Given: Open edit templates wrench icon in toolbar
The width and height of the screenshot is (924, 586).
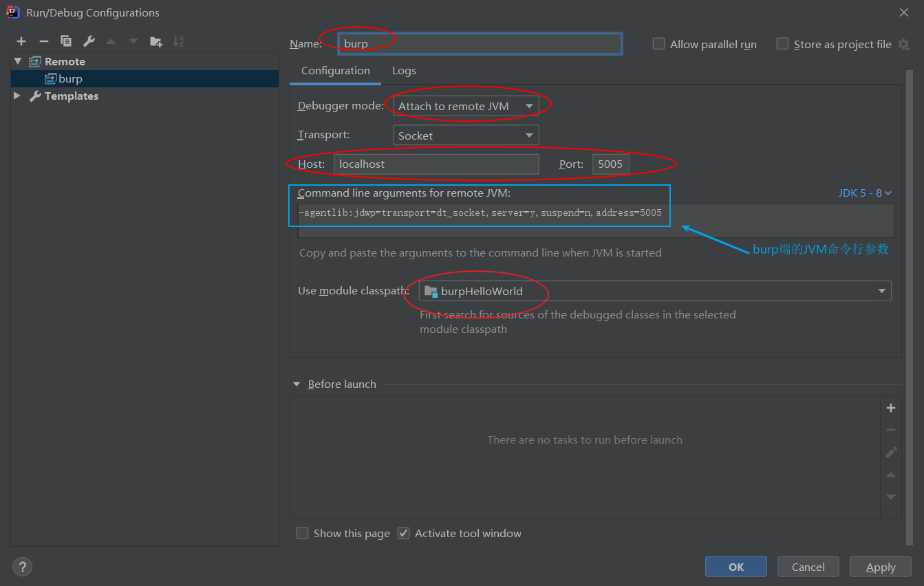Looking at the screenshot, I should 89,41.
